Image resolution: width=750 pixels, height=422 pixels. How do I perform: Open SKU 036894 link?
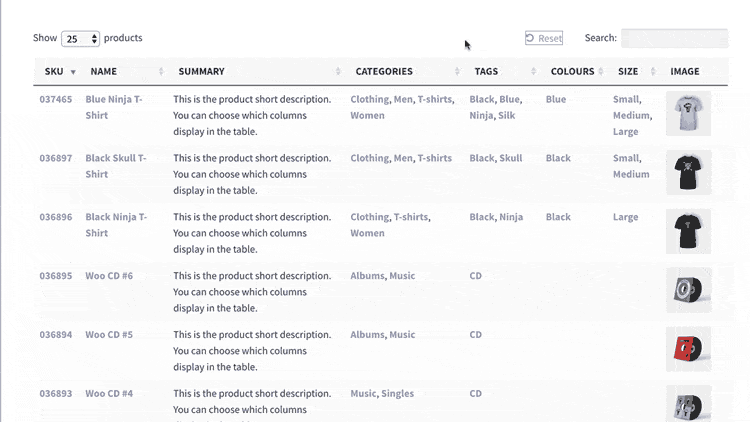55,334
